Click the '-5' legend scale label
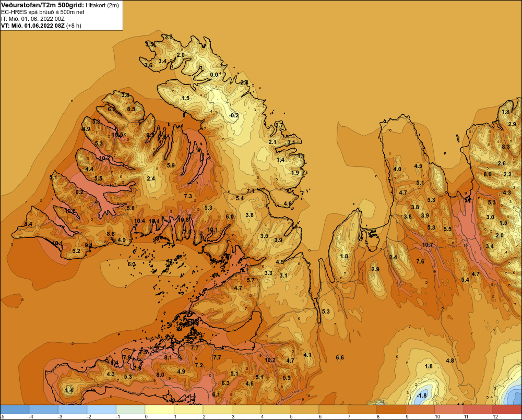This screenshot has height=420, width=522. click(3, 417)
